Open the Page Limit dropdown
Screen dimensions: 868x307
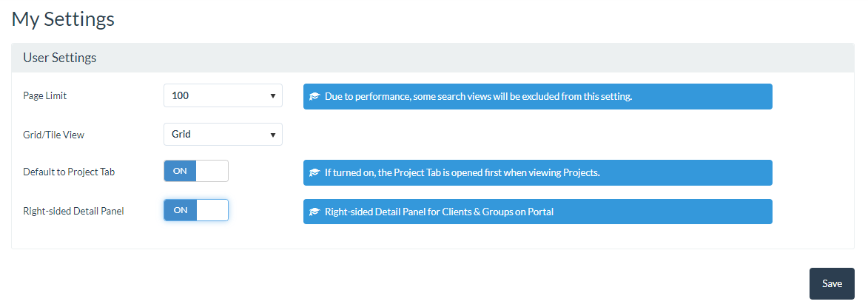(223, 95)
